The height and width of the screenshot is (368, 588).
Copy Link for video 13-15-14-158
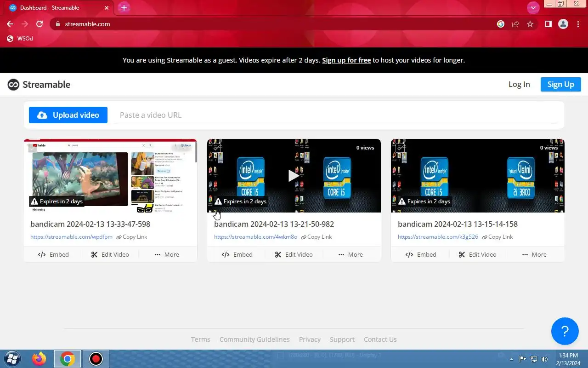tap(498, 237)
